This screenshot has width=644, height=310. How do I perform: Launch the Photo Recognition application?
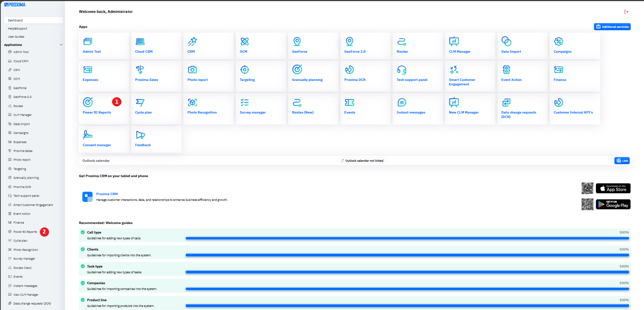208,108
